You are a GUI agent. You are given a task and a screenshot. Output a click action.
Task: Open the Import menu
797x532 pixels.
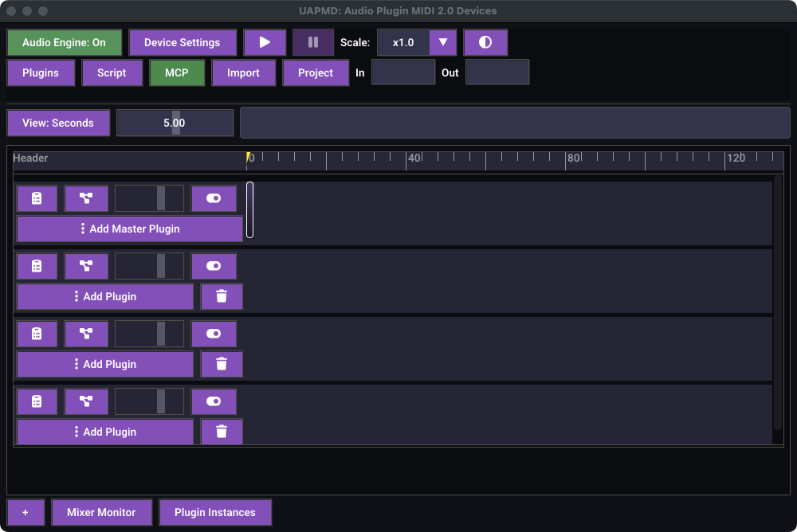(243, 72)
